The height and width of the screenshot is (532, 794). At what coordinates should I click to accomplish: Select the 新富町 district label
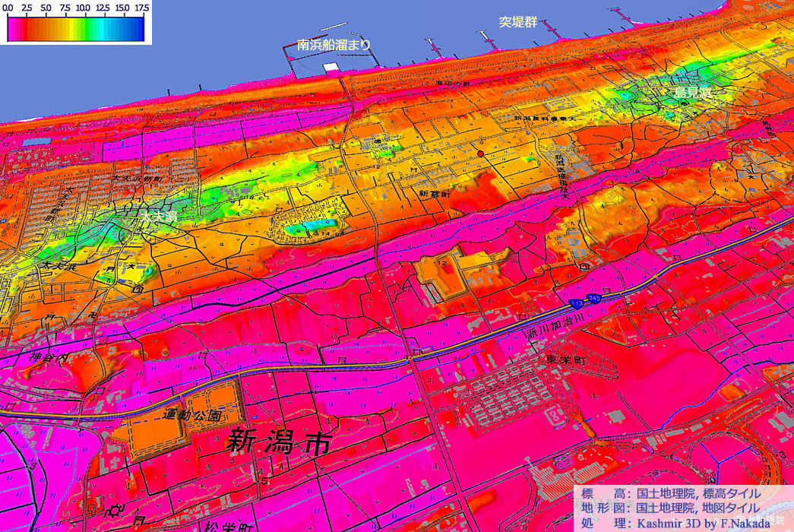pyautogui.click(x=435, y=194)
